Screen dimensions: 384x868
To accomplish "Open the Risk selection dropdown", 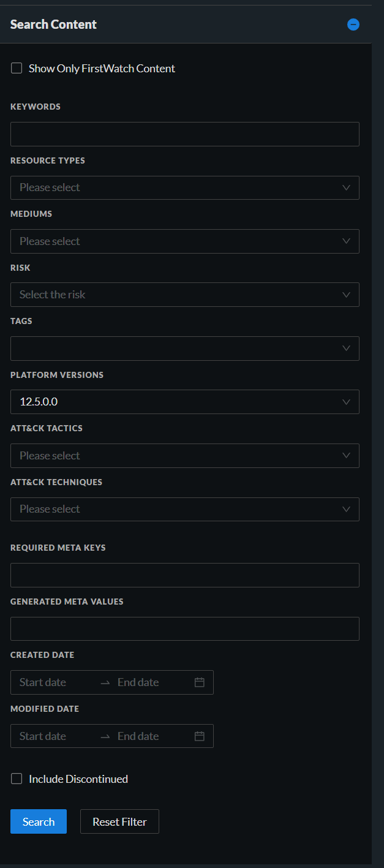I will (x=184, y=295).
